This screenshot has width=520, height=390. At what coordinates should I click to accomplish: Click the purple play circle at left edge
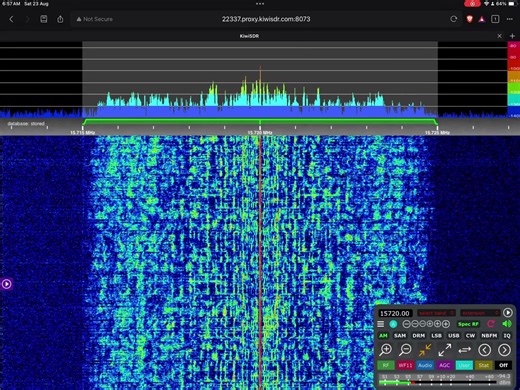click(x=6, y=284)
